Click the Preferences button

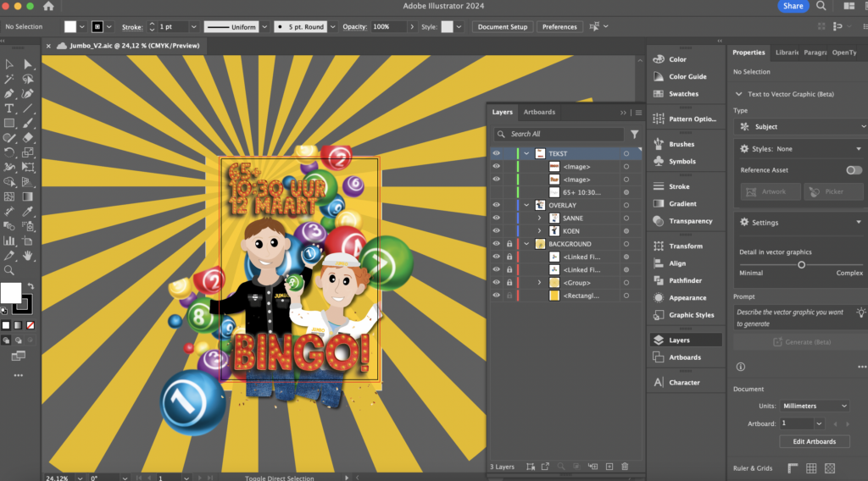coord(559,26)
